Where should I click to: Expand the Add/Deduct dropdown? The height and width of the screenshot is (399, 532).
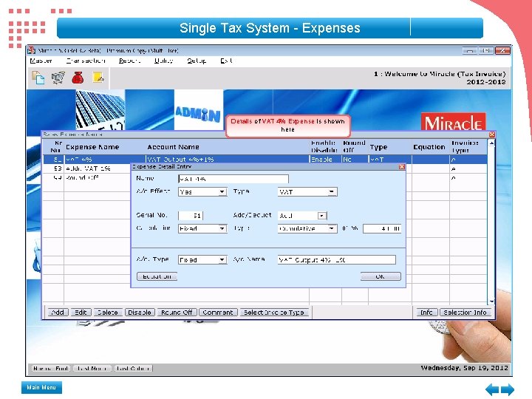point(321,216)
